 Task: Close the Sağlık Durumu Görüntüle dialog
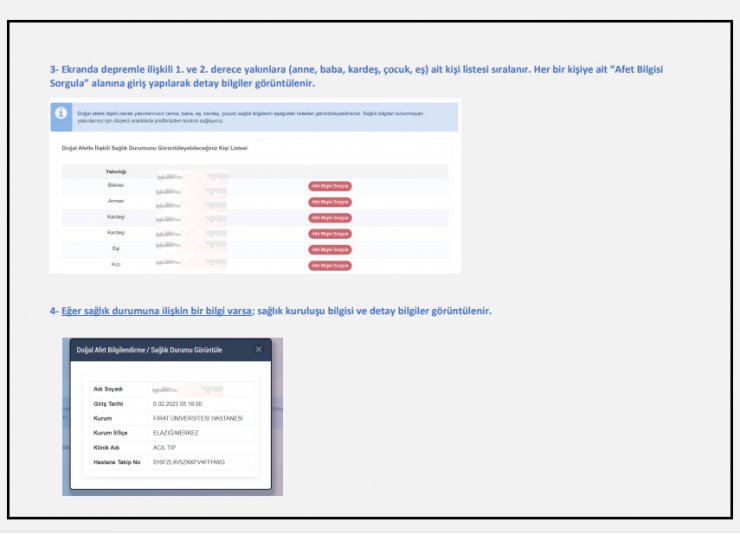(x=258, y=350)
